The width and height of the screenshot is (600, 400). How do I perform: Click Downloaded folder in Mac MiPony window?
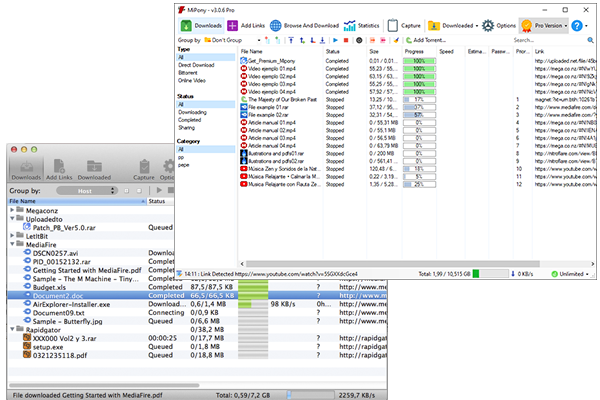click(x=94, y=170)
